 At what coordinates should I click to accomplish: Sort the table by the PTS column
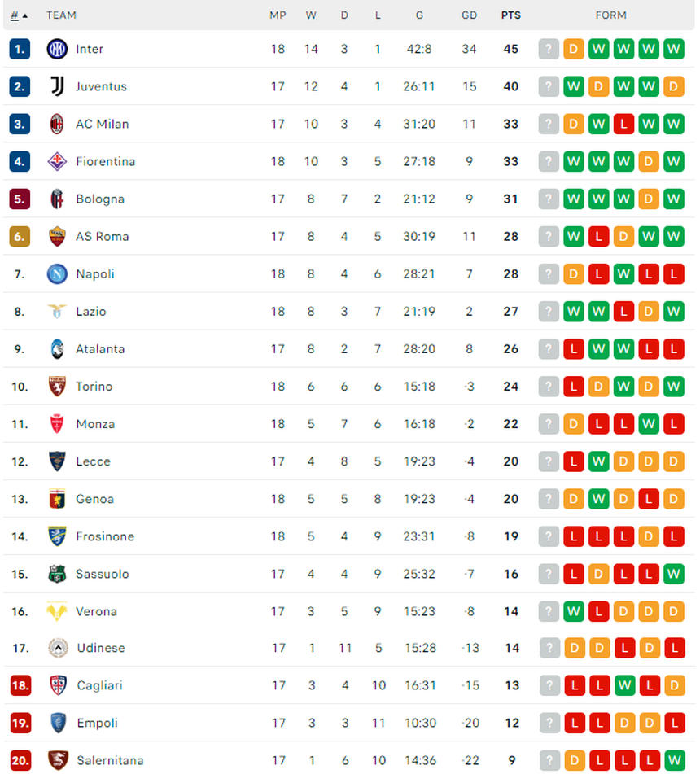[x=510, y=15]
